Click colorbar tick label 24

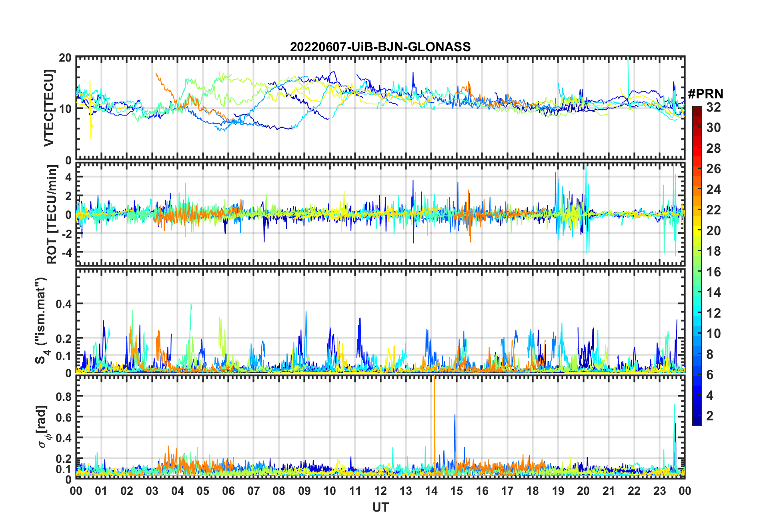[x=713, y=189]
